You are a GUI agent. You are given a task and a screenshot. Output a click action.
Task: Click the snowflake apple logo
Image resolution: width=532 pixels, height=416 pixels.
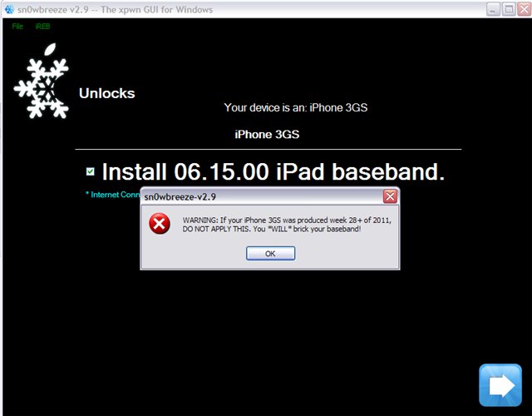click(42, 81)
